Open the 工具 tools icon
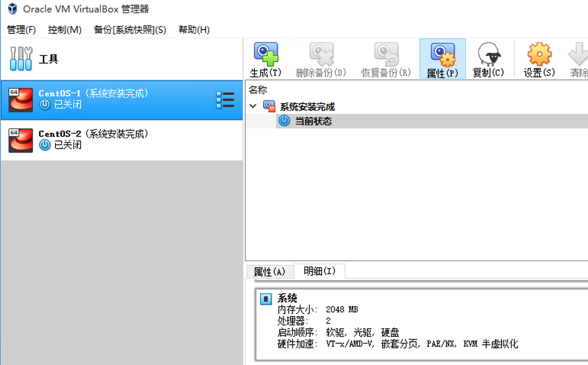 click(x=21, y=59)
